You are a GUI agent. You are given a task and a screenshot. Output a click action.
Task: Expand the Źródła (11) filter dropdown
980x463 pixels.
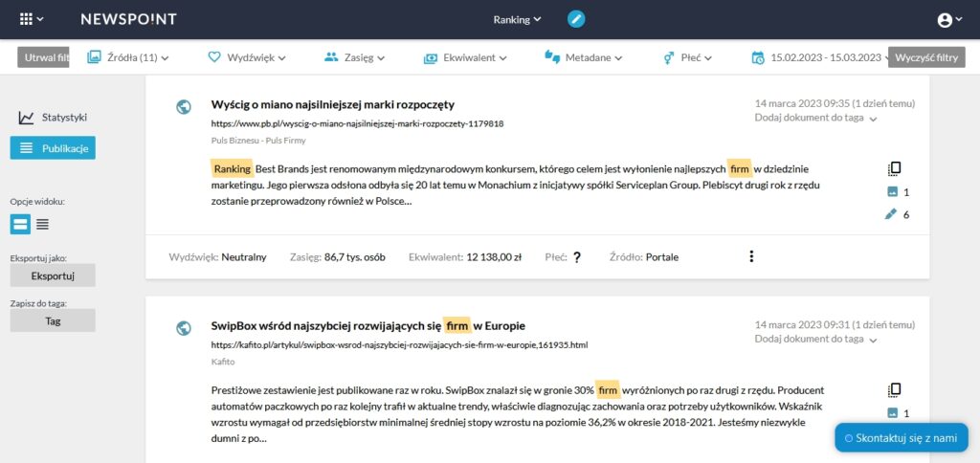(128, 57)
